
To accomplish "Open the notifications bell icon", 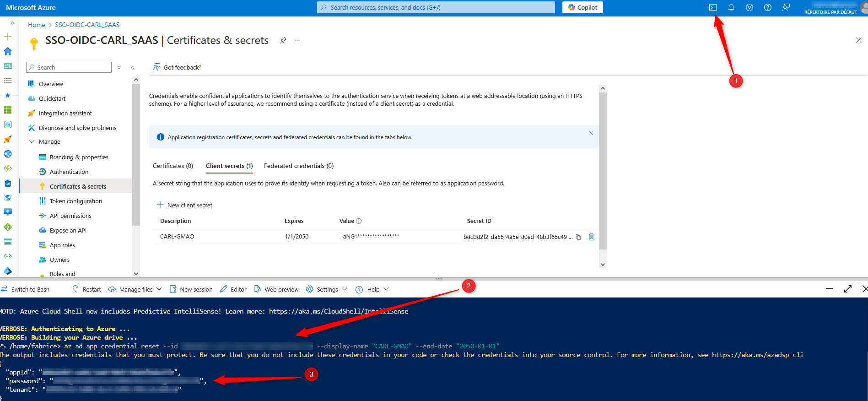I will 731,7.
